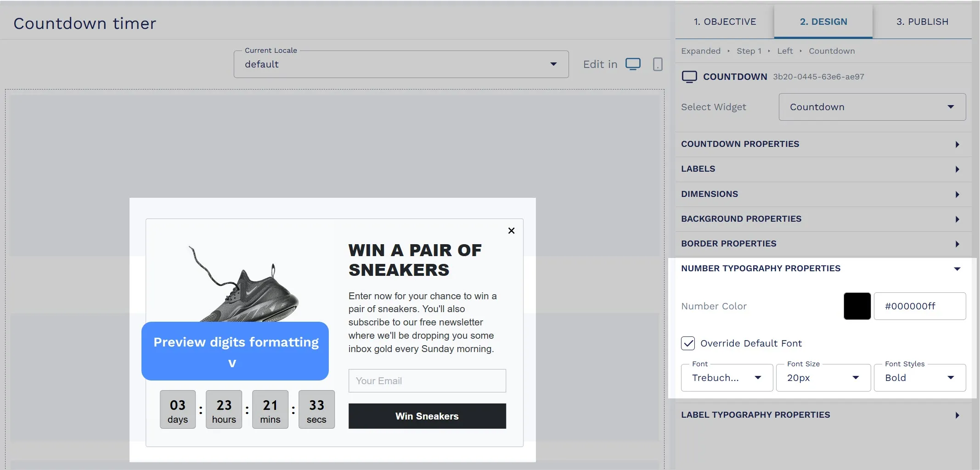Viewport: 980px width, 470px height.
Task: Close the sneaker popup with X
Action: pos(511,230)
